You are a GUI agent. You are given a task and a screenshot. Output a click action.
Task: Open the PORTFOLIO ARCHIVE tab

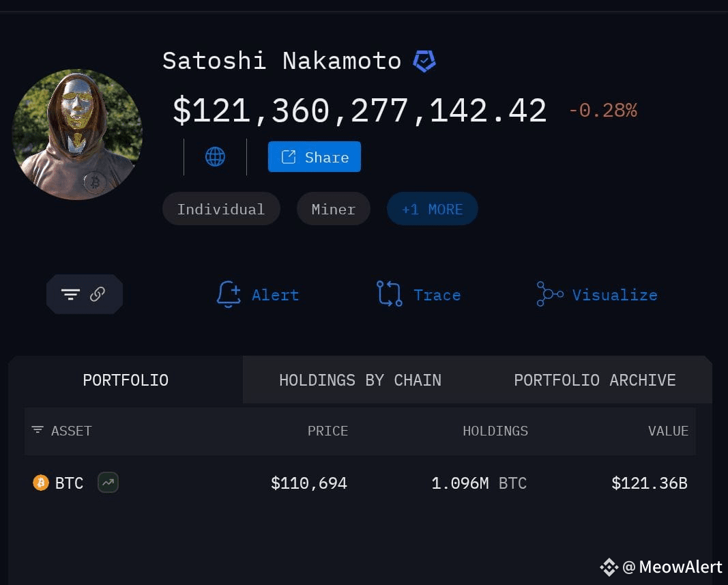pos(594,380)
